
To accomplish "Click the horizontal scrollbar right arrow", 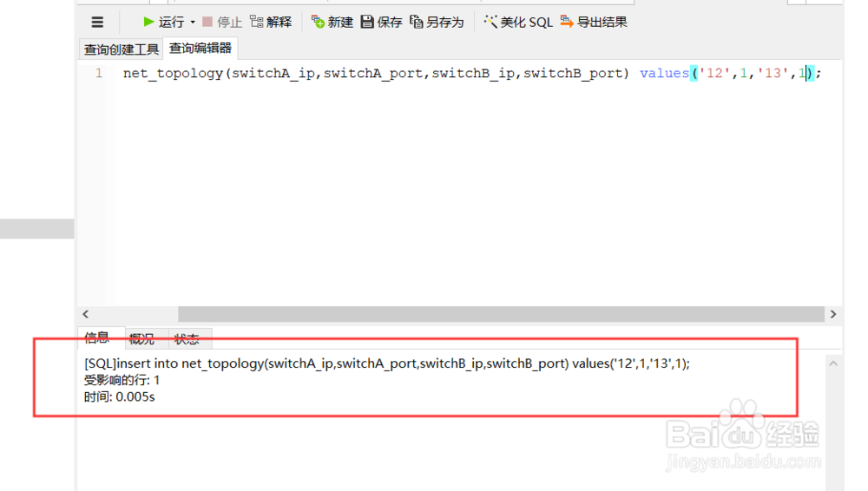I will click(833, 314).
